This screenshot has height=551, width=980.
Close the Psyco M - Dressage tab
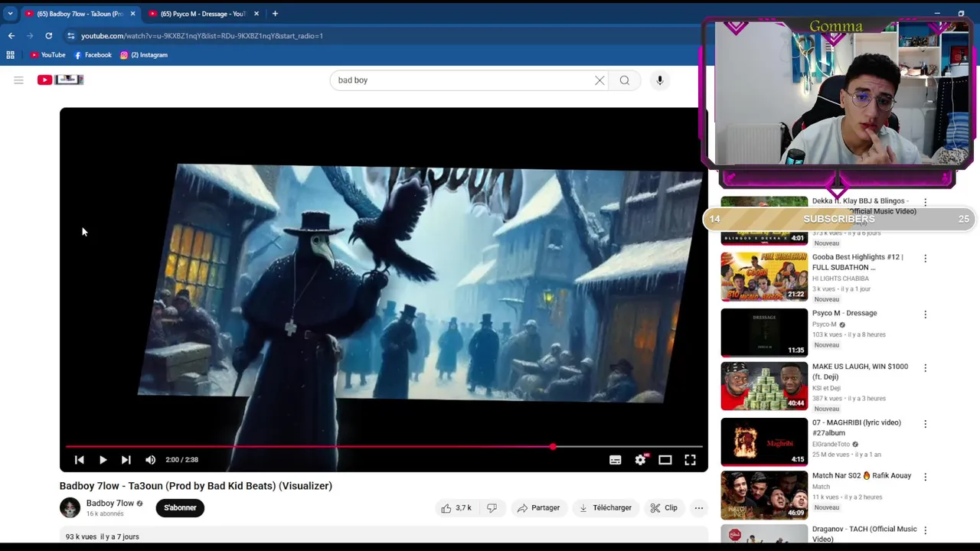click(x=256, y=14)
